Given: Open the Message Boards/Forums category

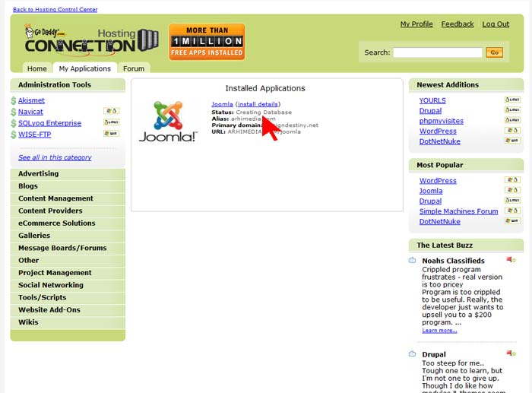Looking at the screenshot, I should click(68, 248).
